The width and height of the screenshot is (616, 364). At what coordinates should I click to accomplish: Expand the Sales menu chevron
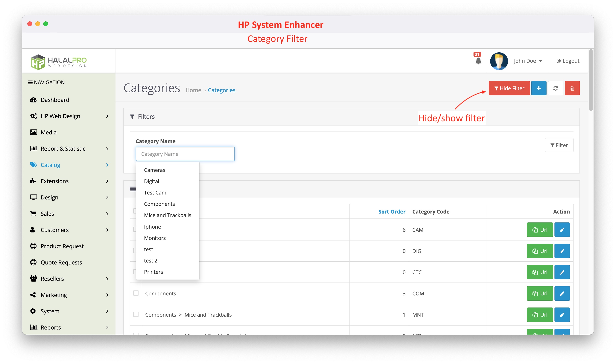click(108, 213)
